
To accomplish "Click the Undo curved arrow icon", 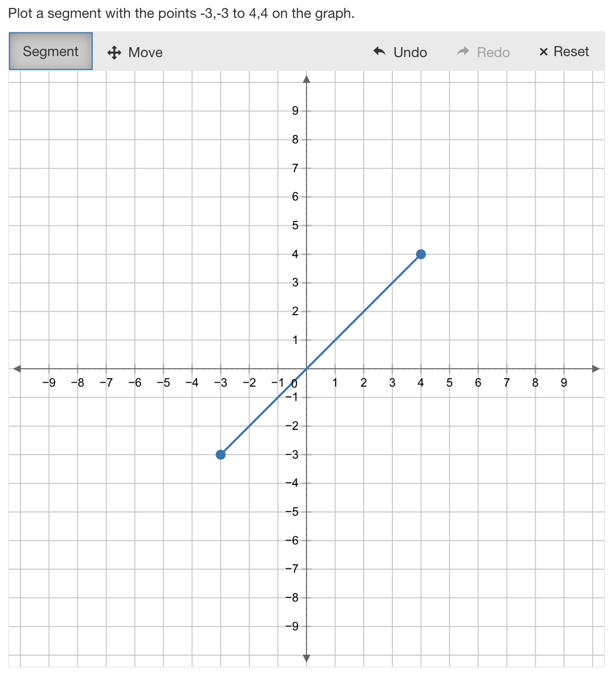I will pyautogui.click(x=379, y=52).
